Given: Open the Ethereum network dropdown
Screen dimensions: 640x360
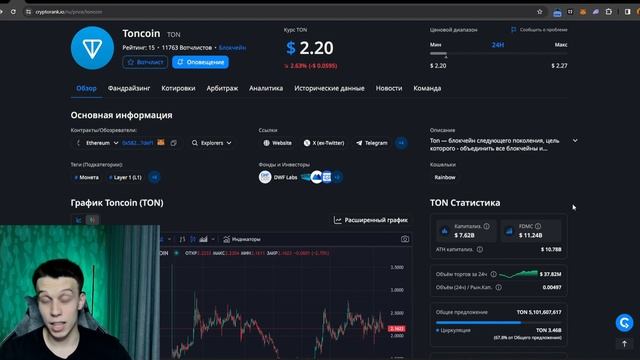Looking at the screenshot, I should point(98,143).
